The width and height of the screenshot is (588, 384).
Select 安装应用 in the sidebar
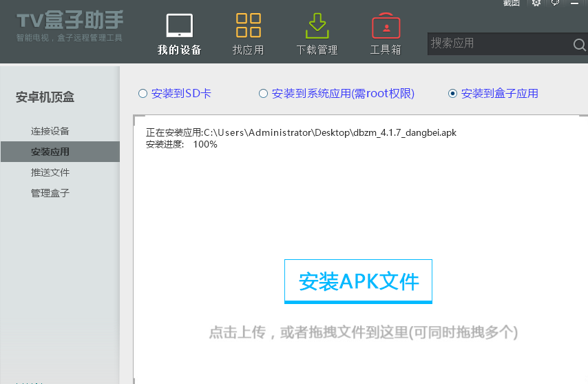tap(50, 152)
